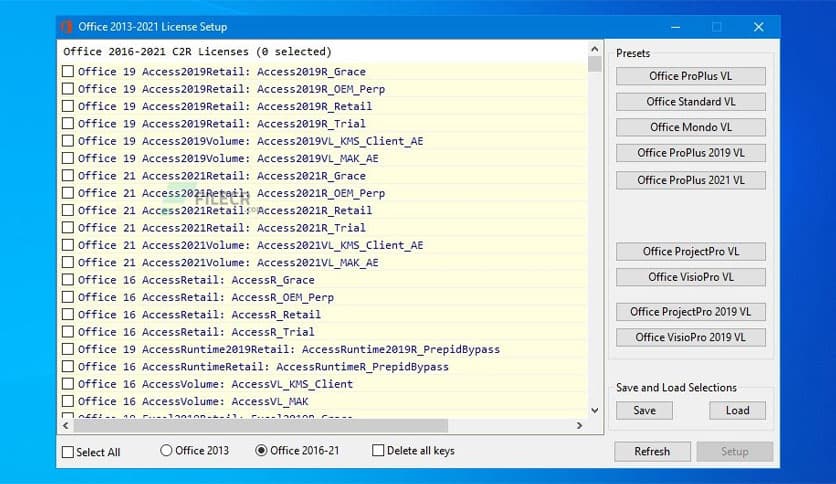
Task: Click 'Save and Load Selections' label
Action: point(676,388)
